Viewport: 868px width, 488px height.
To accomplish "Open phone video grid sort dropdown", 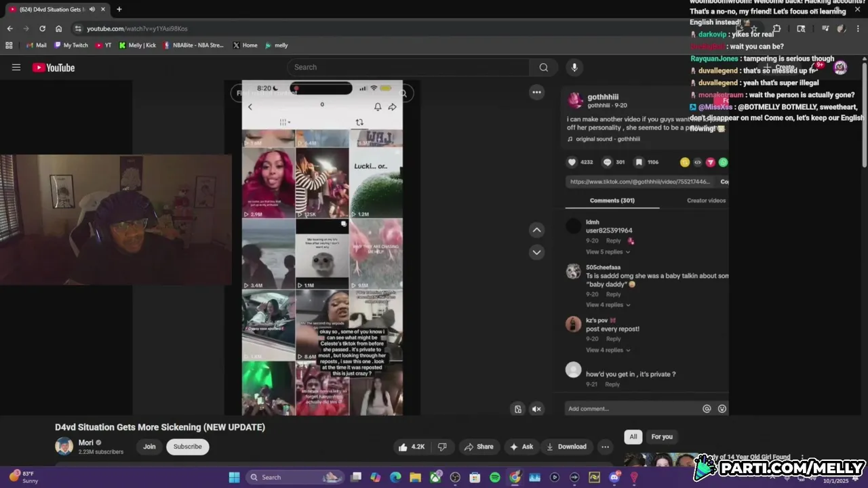I will 285,122.
